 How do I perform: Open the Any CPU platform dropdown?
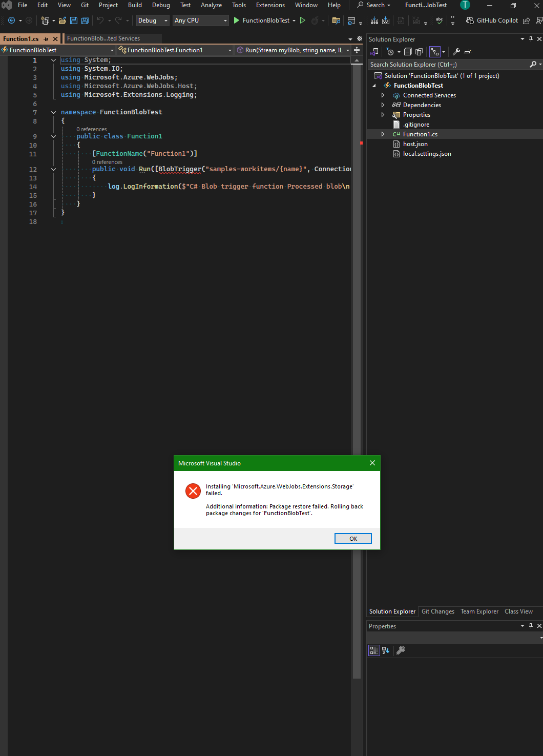tap(200, 21)
